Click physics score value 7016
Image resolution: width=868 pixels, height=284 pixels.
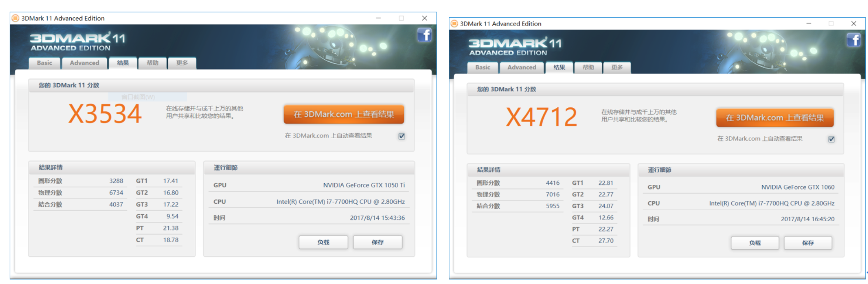(553, 195)
